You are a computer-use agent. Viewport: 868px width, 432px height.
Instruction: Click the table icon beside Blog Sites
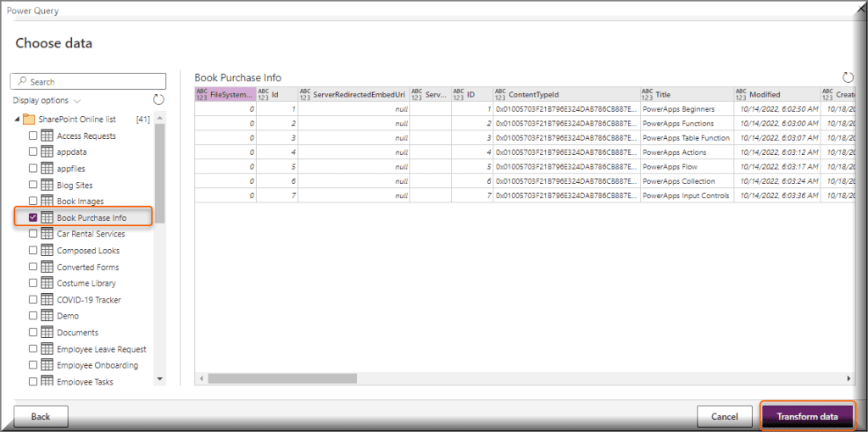[x=47, y=185]
